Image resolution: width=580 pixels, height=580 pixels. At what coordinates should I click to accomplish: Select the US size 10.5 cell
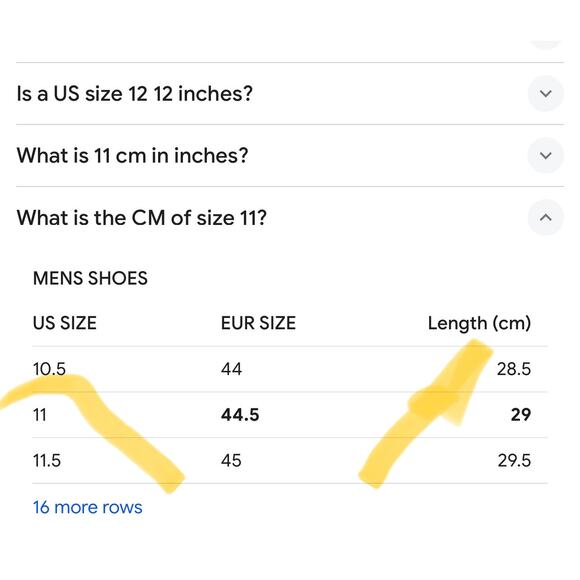pos(49,369)
